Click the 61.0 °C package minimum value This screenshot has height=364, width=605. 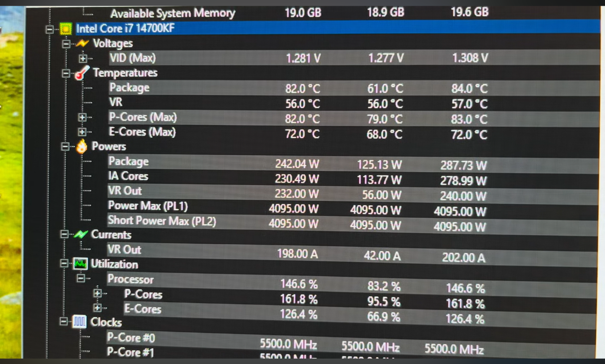[x=385, y=89]
